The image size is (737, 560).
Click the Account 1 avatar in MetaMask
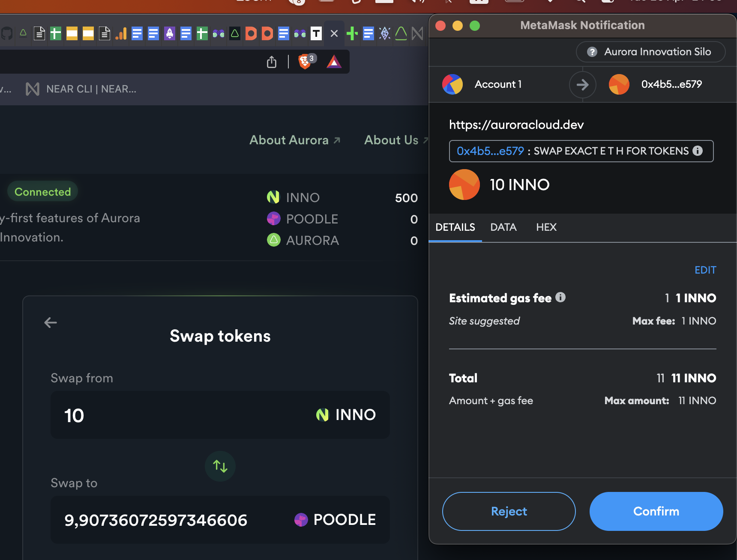(452, 84)
